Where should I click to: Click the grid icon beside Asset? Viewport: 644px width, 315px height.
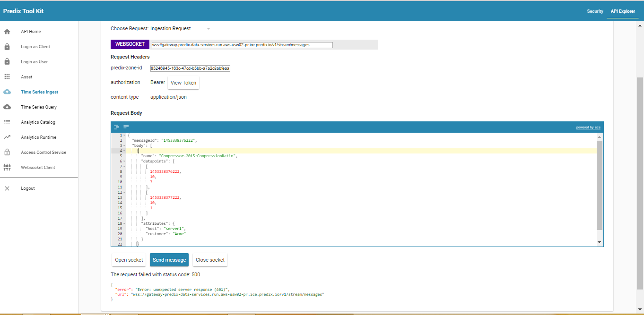coord(7,77)
